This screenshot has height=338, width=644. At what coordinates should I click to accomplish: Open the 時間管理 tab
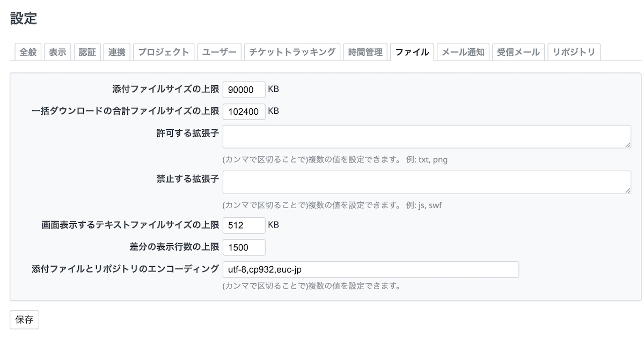click(365, 52)
